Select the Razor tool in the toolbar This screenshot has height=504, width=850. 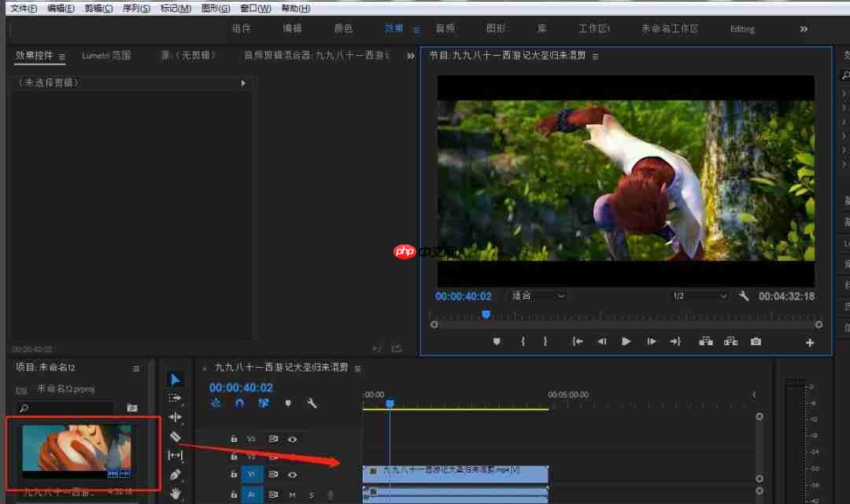(x=175, y=436)
